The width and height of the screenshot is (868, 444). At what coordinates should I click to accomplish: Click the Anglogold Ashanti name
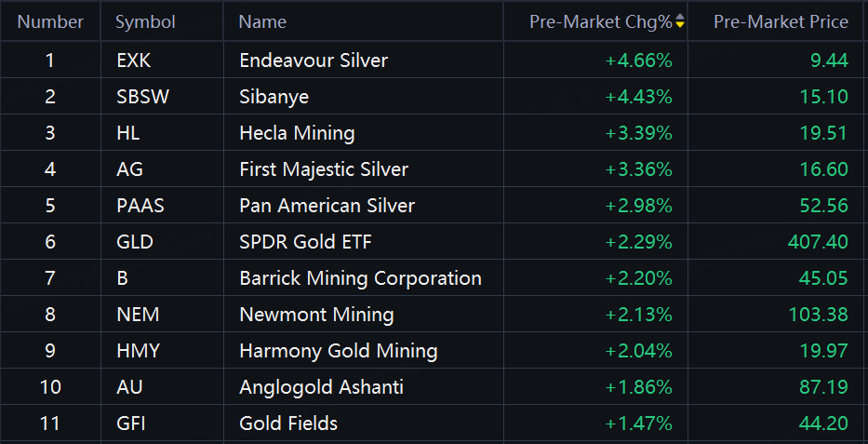[321, 387]
